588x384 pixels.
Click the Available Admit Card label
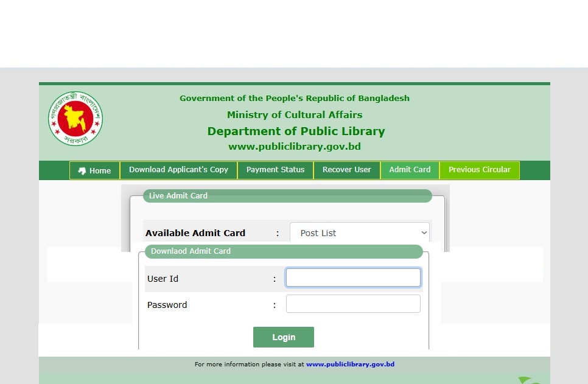(195, 233)
